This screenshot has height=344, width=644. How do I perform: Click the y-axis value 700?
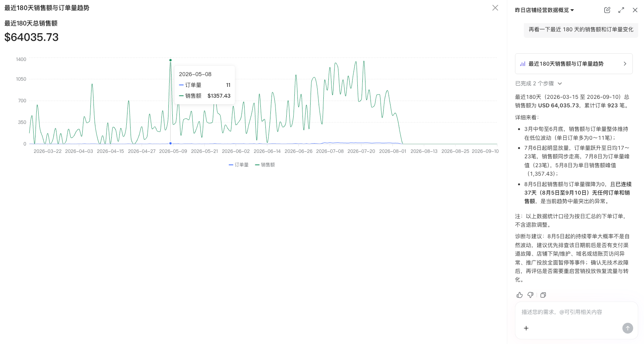[x=22, y=101]
